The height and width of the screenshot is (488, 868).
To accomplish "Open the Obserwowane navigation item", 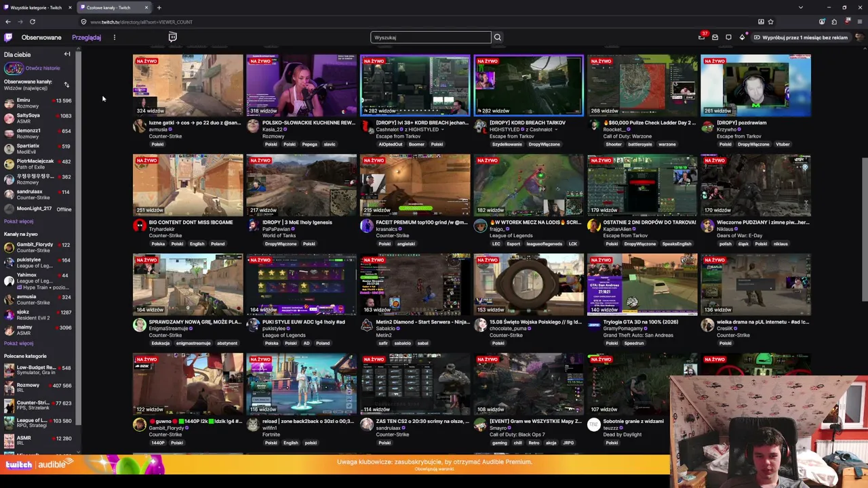I will [41, 37].
